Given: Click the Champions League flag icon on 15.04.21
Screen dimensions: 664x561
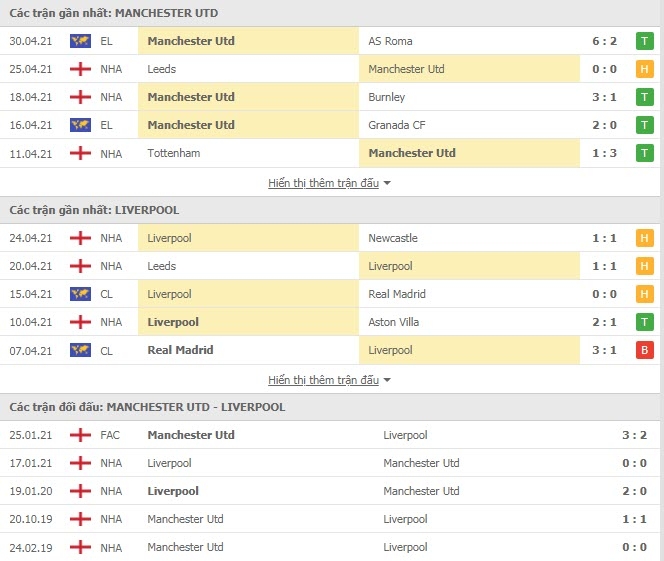Looking at the screenshot, I should [x=80, y=294].
